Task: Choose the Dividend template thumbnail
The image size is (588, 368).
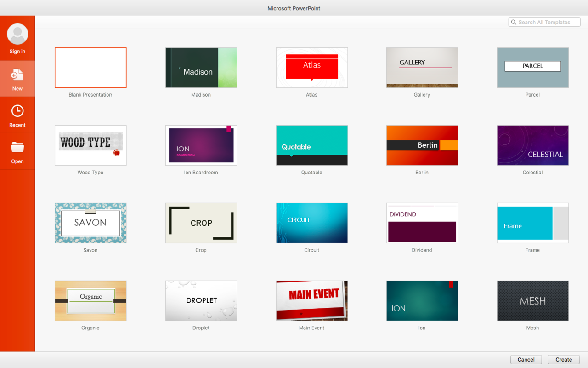Action: [422, 223]
